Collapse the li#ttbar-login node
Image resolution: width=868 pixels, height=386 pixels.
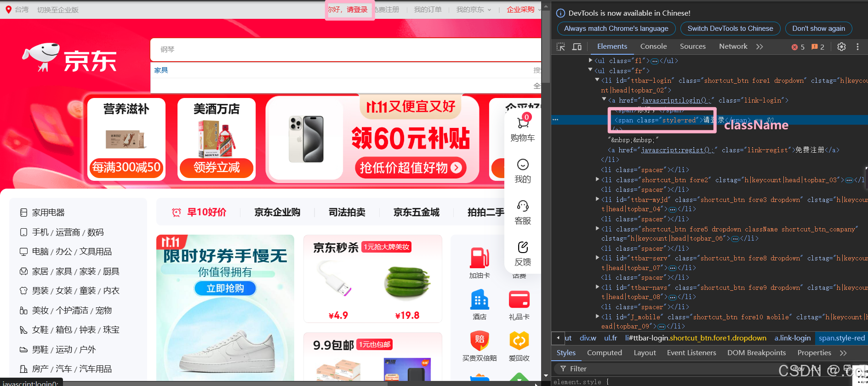[x=597, y=80]
